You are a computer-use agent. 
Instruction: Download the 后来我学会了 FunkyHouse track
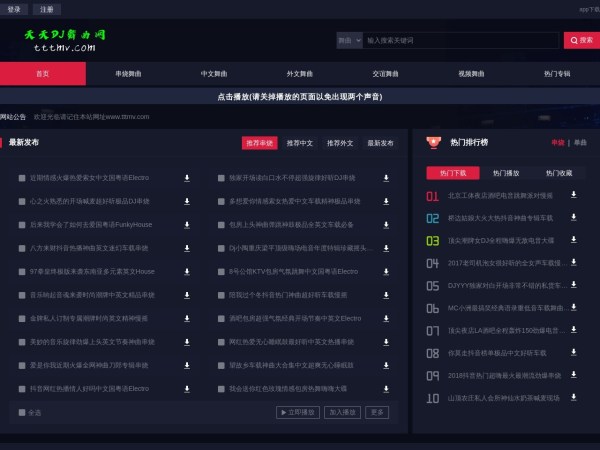tap(187, 224)
